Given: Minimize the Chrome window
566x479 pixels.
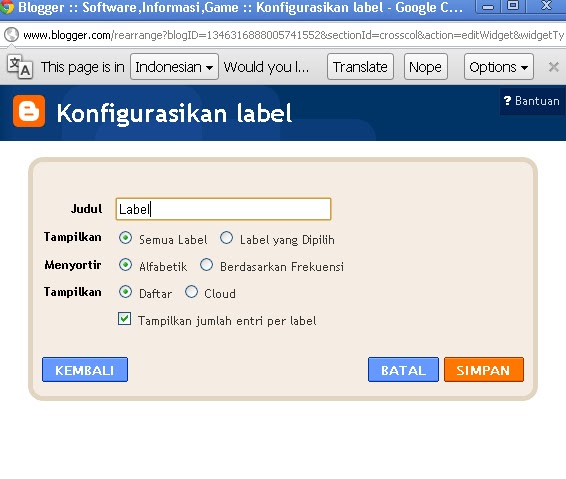Looking at the screenshot, I should 488,6.
